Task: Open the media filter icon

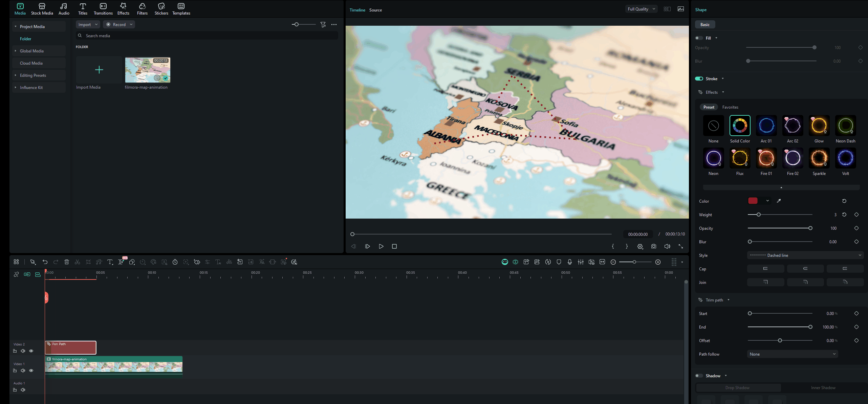Action: pyautogui.click(x=323, y=24)
